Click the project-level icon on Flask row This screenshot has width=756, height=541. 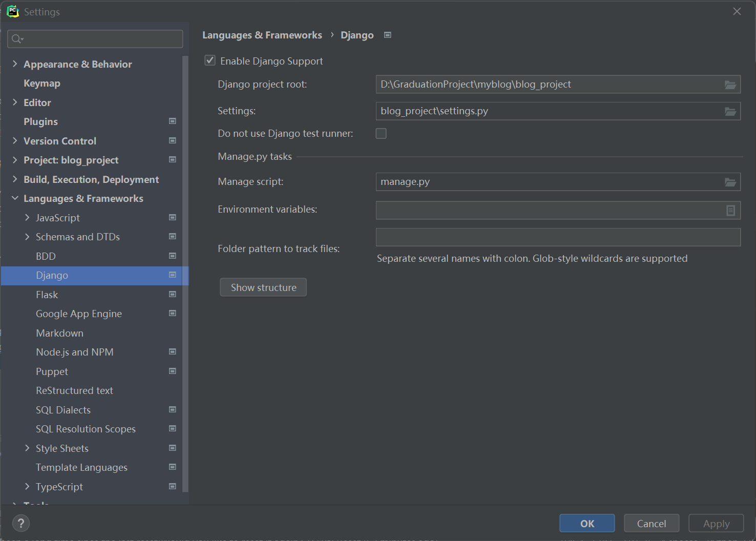pos(173,294)
